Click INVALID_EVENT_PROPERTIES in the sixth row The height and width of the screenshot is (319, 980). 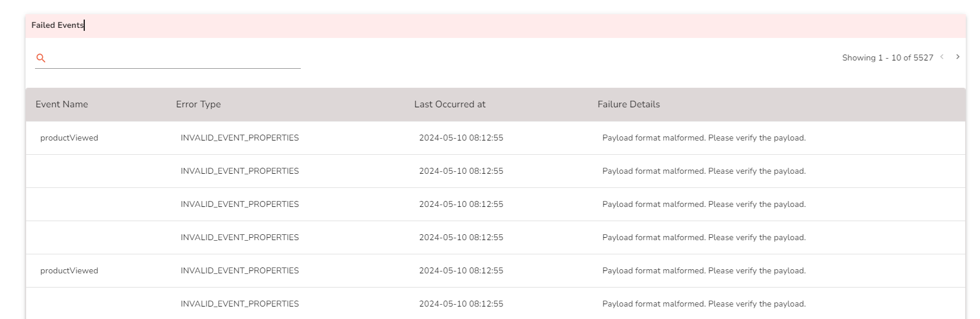(x=240, y=304)
